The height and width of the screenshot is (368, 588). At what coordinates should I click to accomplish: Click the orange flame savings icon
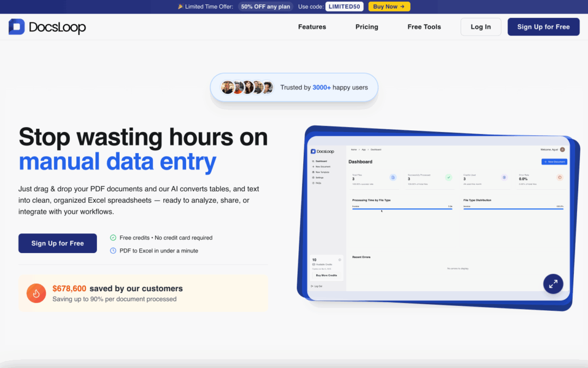click(36, 293)
